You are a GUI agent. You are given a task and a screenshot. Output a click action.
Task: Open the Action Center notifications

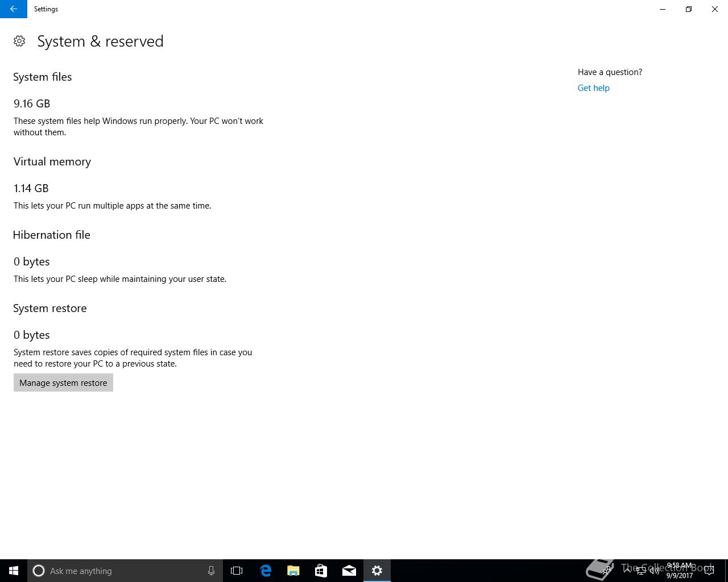[x=709, y=571]
